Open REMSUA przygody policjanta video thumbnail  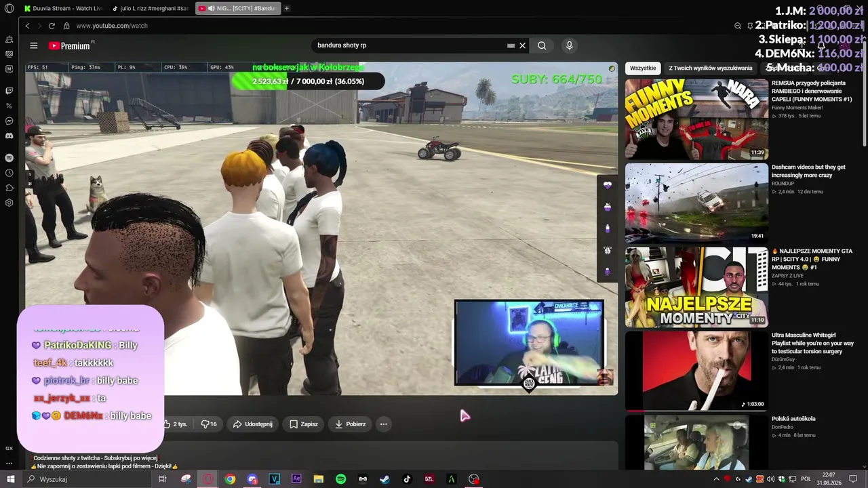[697, 119]
